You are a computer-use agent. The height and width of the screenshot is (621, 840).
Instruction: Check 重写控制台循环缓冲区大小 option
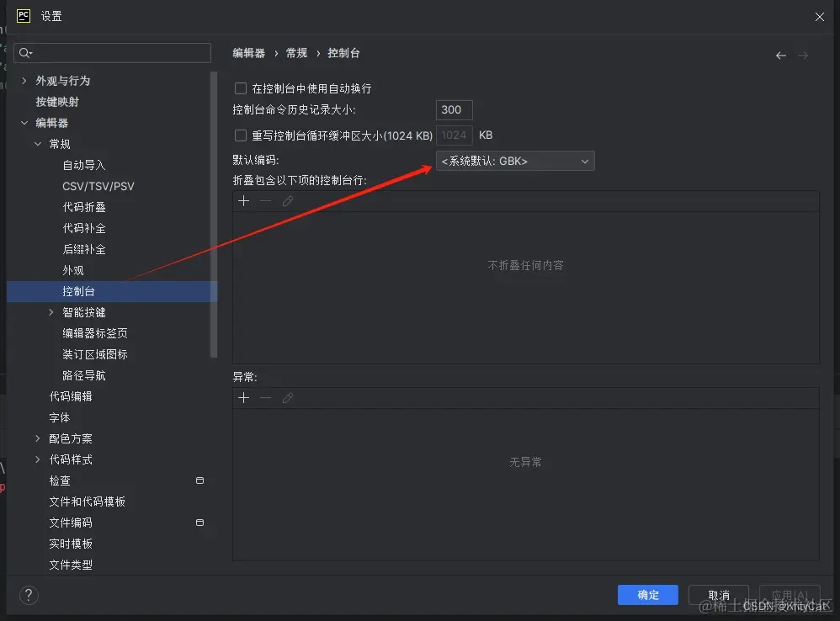coord(242,135)
